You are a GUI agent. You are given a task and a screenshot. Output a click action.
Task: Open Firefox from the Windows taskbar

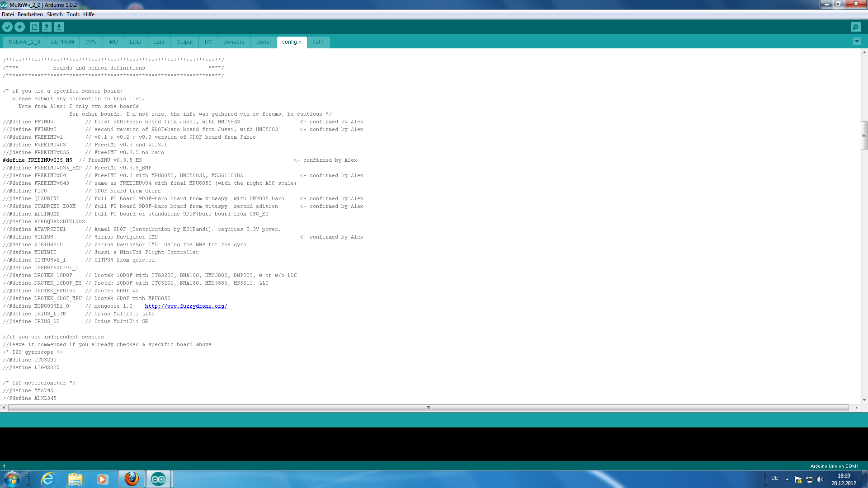pyautogui.click(x=132, y=479)
